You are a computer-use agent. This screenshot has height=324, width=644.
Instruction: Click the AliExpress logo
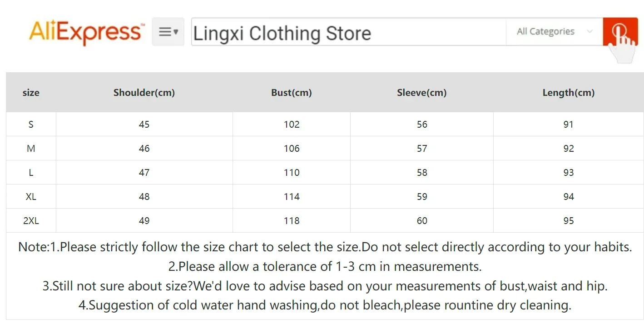tap(86, 32)
